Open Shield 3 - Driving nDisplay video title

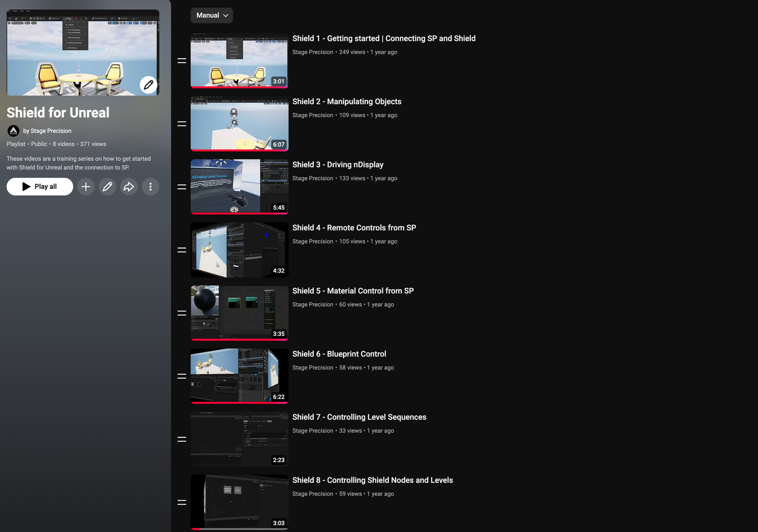click(x=337, y=165)
